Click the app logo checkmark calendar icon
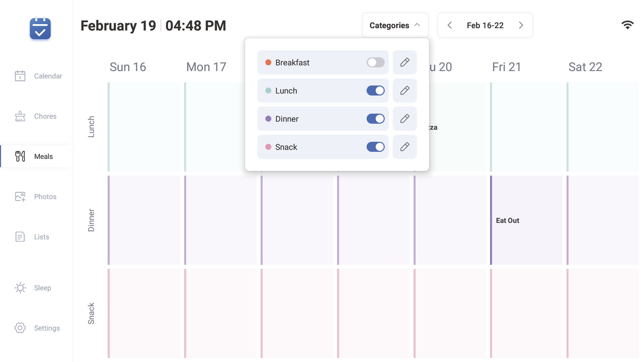The height and width of the screenshot is (362, 644). tap(40, 29)
